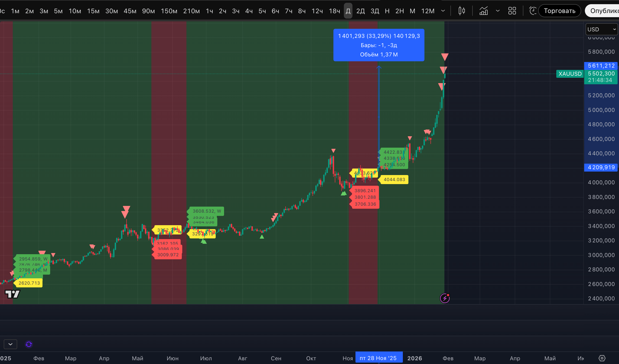Viewport: 619px width, 364px height.
Task: Open the indicator templates grid icon
Action: [512, 11]
